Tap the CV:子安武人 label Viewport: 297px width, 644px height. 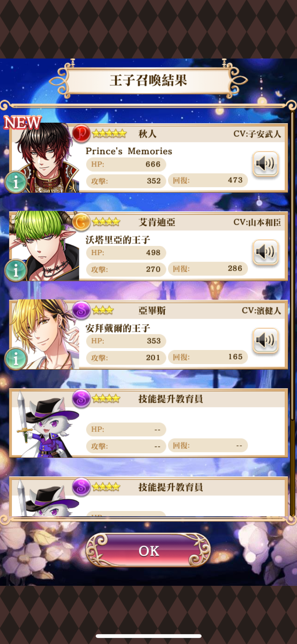click(257, 134)
